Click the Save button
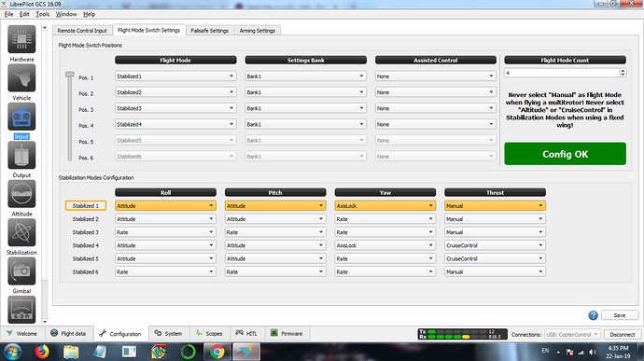This screenshot has height=361, width=644. coord(620,315)
